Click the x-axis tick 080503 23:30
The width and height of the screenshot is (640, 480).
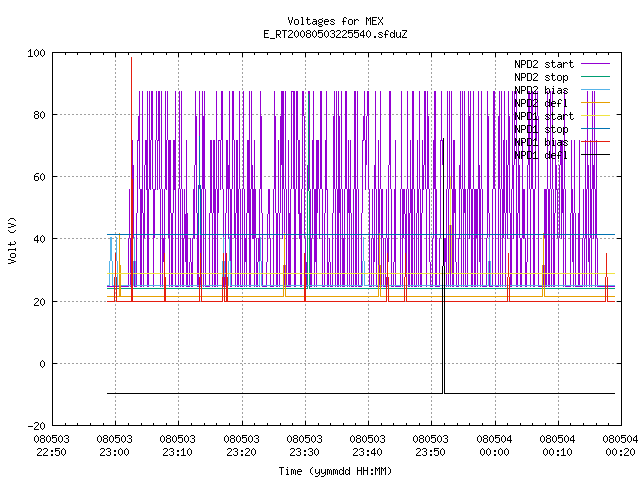(x=304, y=446)
